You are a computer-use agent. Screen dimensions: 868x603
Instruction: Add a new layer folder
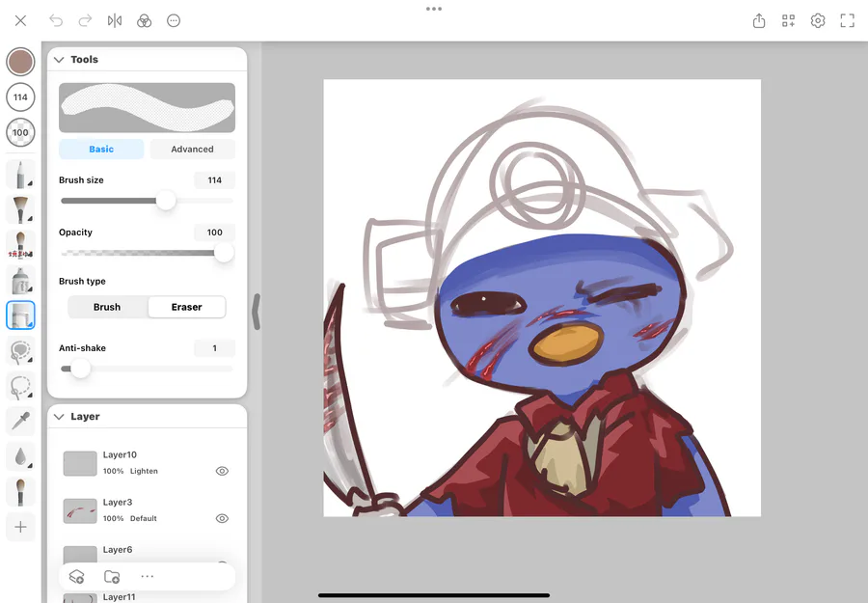(112, 576)
